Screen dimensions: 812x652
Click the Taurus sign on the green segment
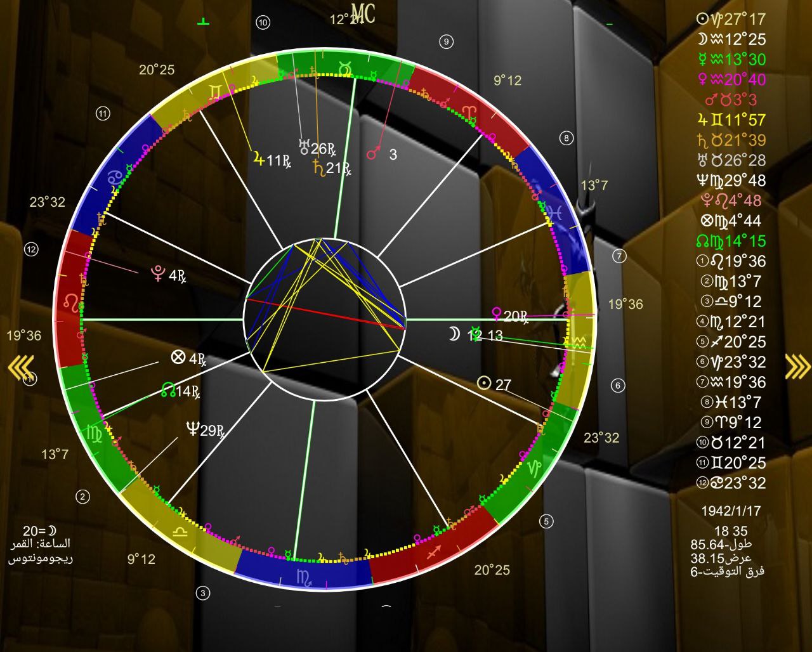[346, 66]
